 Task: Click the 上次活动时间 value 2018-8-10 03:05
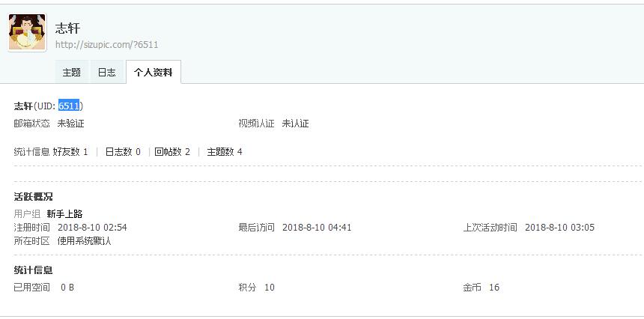[x=559, y=228]
